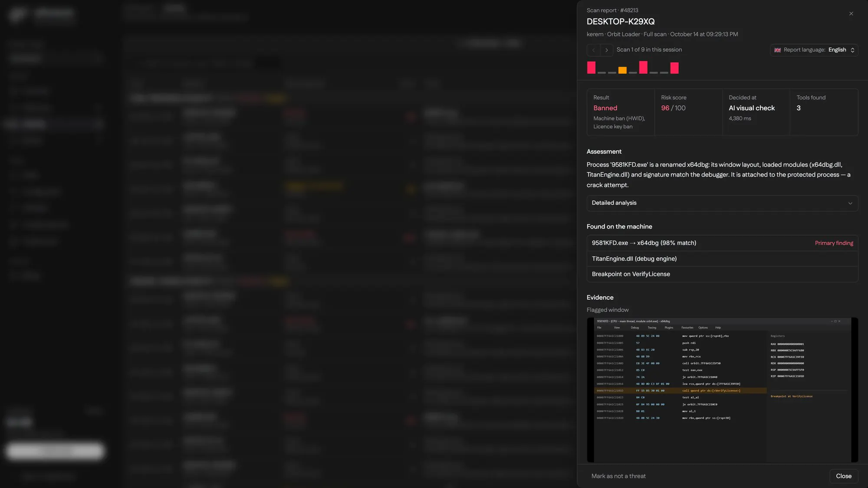Click the Close button at panel bottom
The height and width of the screenshot is (488, 868).
coord(844,476)
